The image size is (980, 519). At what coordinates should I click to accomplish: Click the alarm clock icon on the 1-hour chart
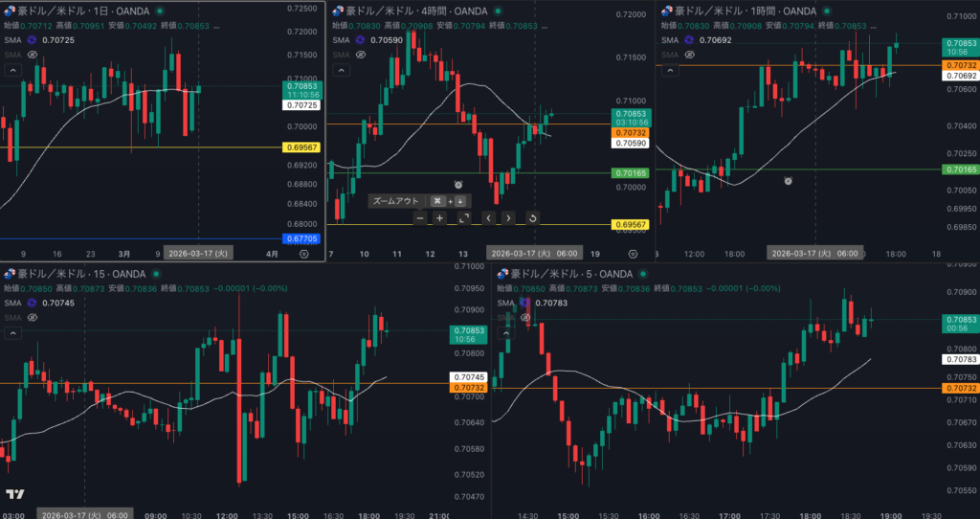pos(788,180)
